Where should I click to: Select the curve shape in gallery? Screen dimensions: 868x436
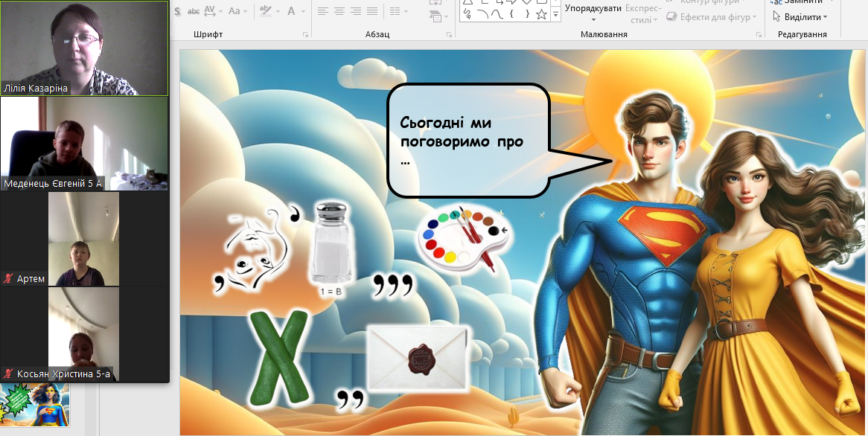497,14
